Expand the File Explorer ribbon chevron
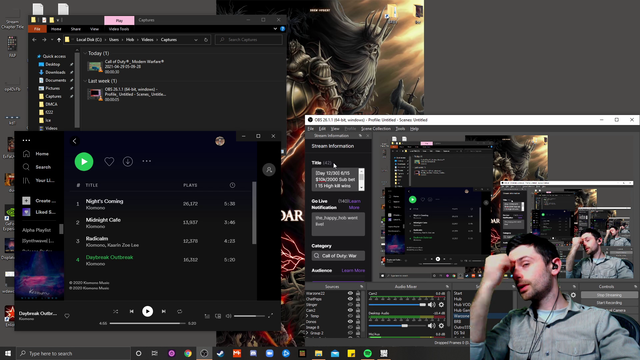640x360 pixels. coord(275,29)
